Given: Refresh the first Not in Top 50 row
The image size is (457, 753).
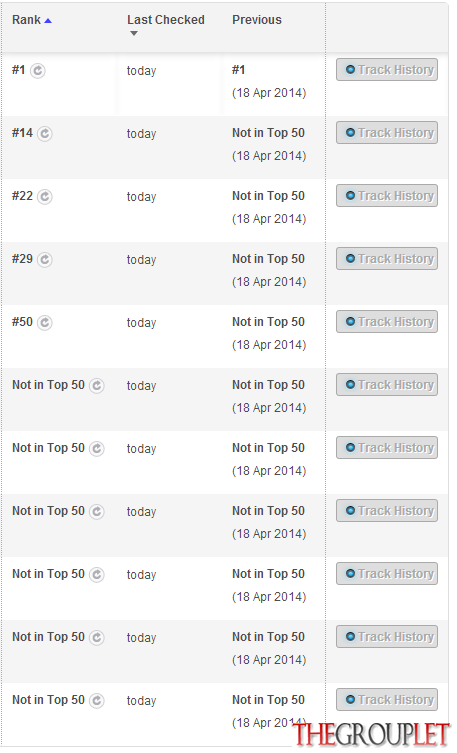Looking at the screenshot, I should coord(97,386).
